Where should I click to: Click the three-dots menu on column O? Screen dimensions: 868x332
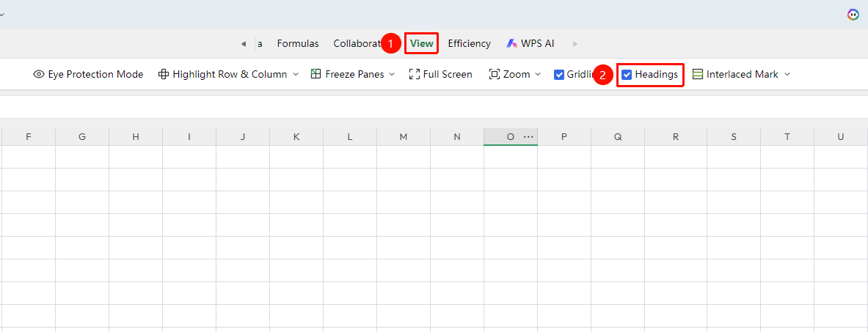click(x=528, y=136)
